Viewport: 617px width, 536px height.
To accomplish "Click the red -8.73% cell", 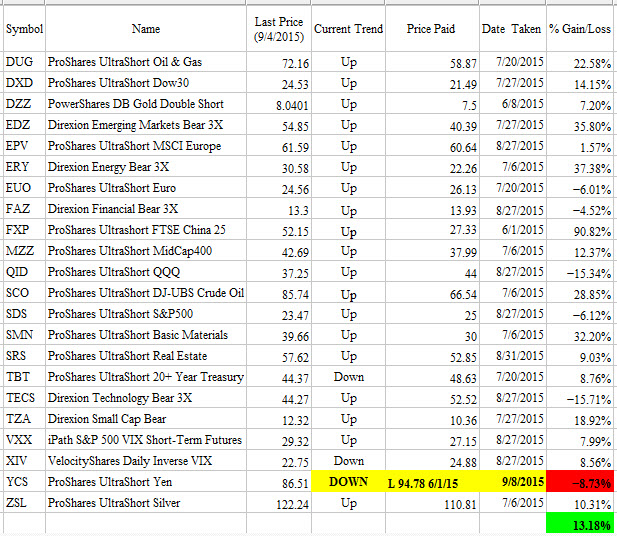I will (x=581, y=481).
